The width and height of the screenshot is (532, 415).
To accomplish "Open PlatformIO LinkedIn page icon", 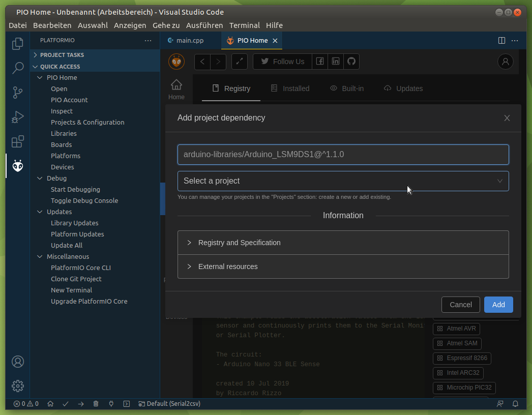I will click(336, 62).
